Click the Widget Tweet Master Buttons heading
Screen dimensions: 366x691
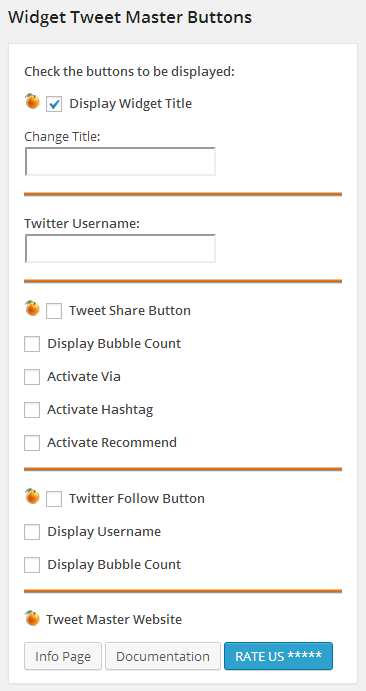click(x=130, y=17)
